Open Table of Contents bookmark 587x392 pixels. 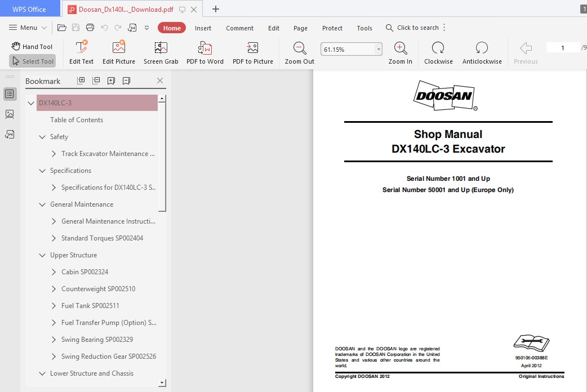click(77, 120)
